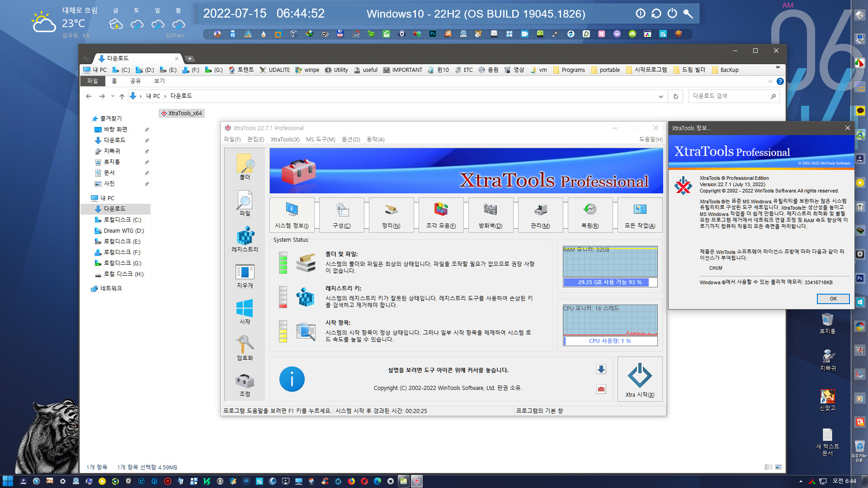The width and height of the screenshot is (868, 488).
Task: Click the 폴더 및 파일 status icon
Action: pos(306,263)
